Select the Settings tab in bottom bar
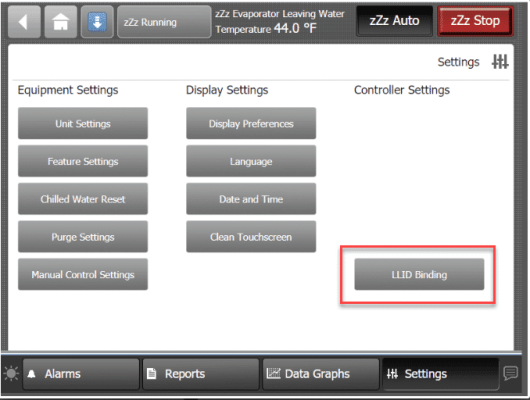530x400 pixels. [x=440, y=374]
